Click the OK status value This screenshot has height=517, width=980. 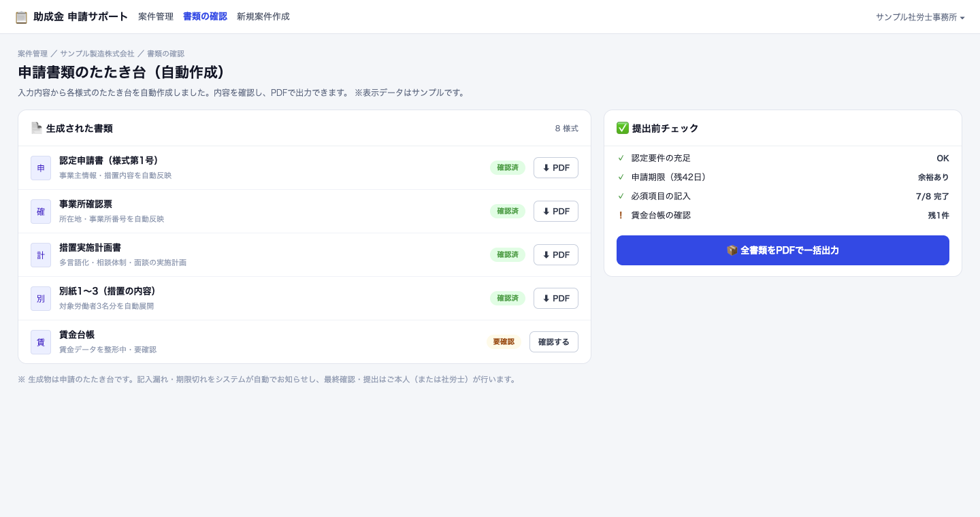click(943, 158)
